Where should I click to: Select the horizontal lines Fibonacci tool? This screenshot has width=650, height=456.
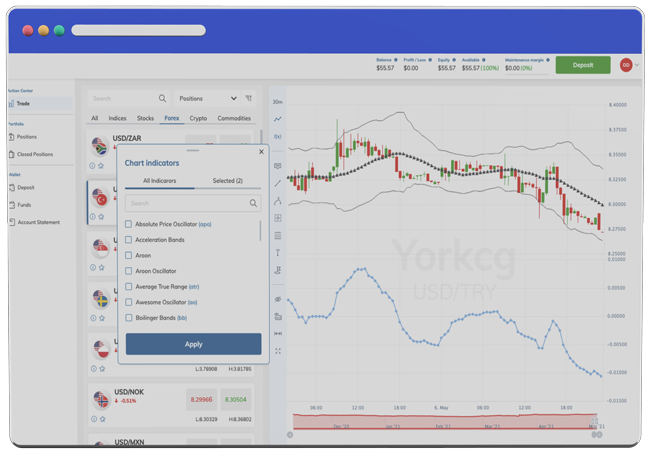[278, 235]
